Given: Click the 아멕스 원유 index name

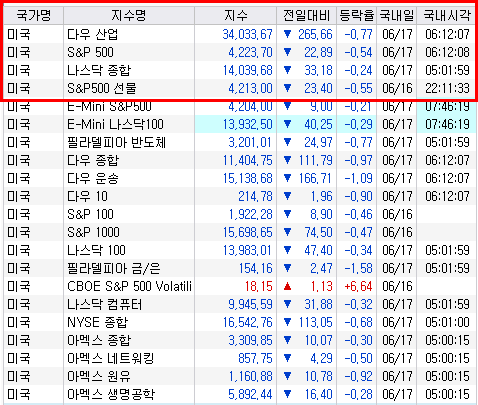Looking at the screenshot, I should pos(99,376).
